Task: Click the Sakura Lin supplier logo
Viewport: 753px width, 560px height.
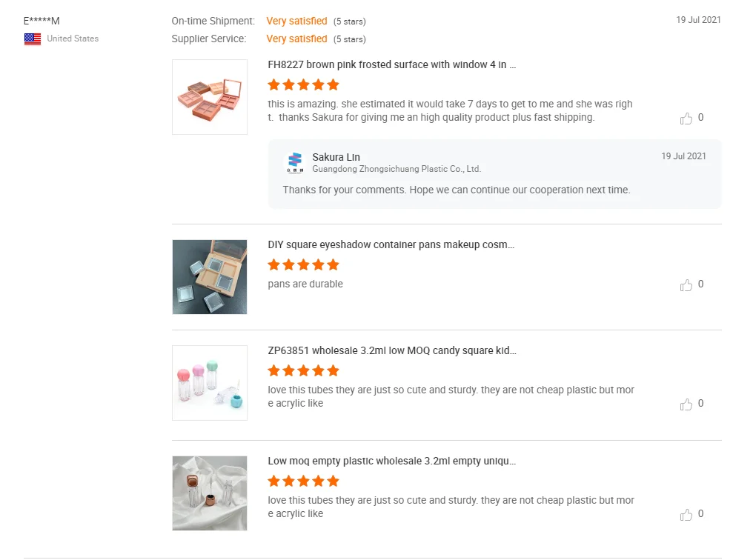Action: click(x=295, y=162)
